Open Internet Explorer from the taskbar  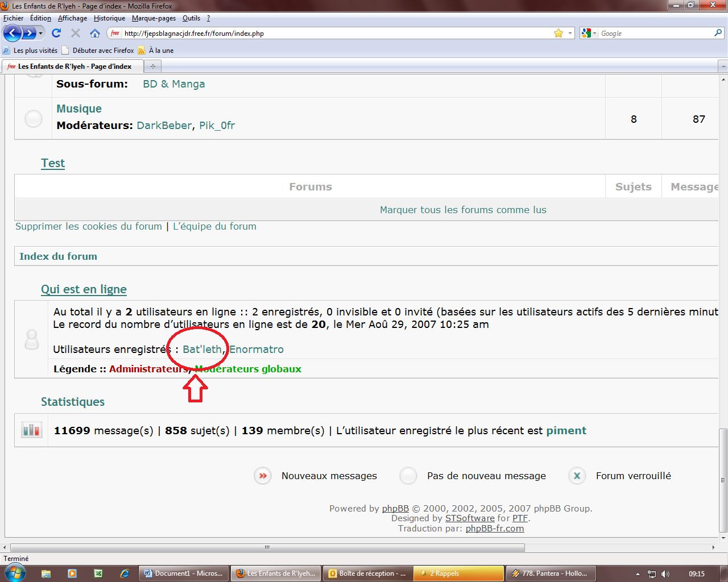[125, 573]
